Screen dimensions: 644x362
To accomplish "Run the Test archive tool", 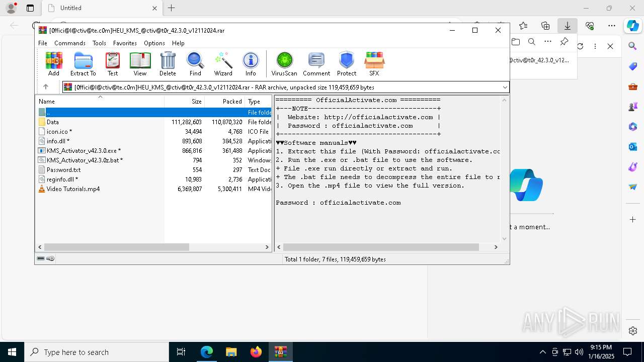I will (x=113, y=64).
